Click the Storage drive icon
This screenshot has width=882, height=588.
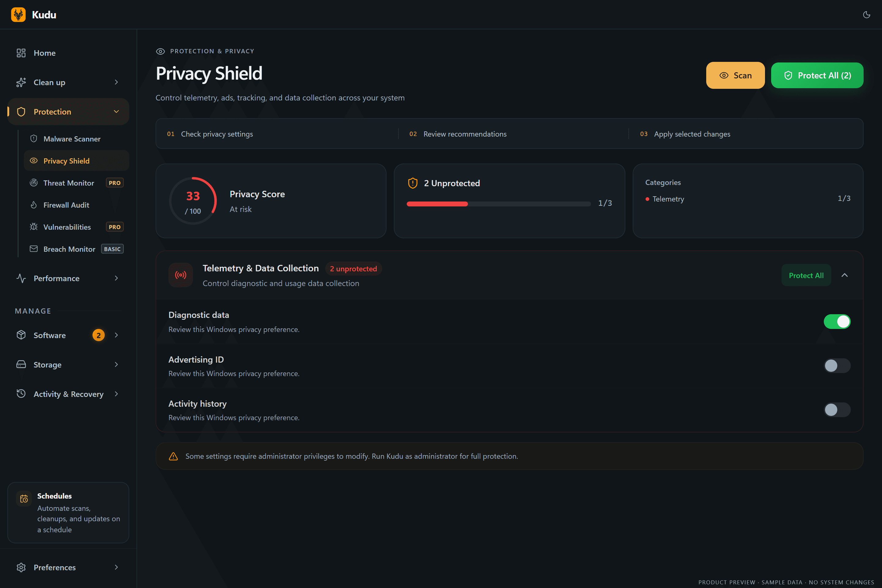[x=21, y=364]
